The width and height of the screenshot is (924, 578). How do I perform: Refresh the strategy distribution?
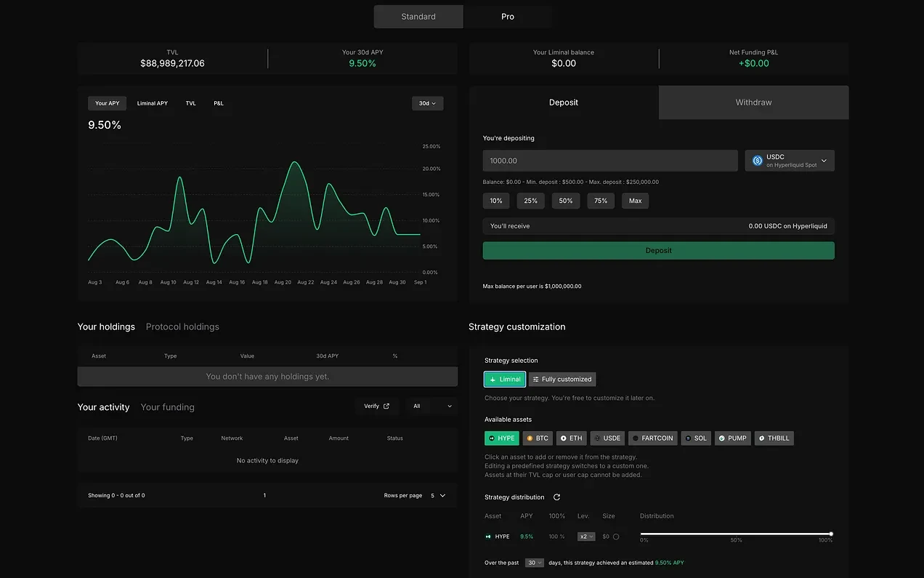click(x=556, y=497)
